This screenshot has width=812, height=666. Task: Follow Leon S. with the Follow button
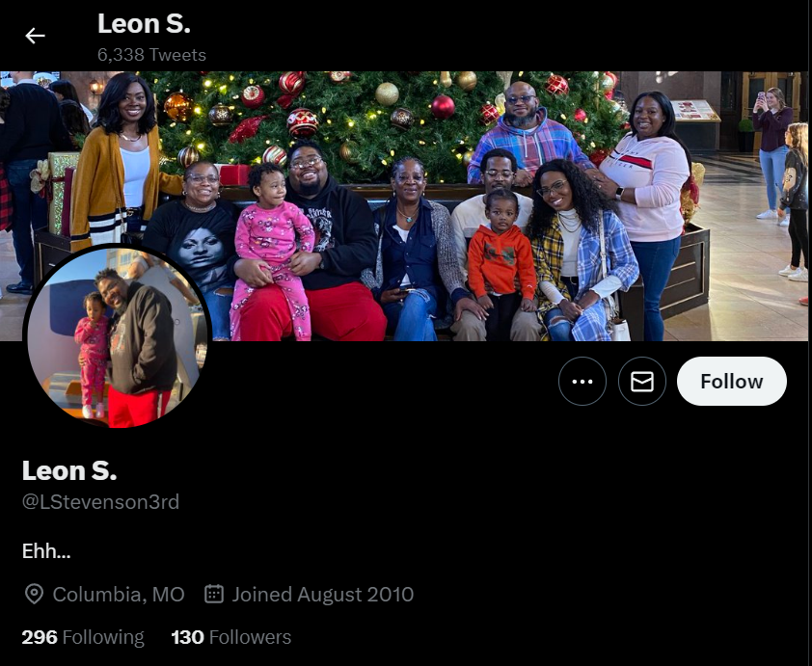731,382
